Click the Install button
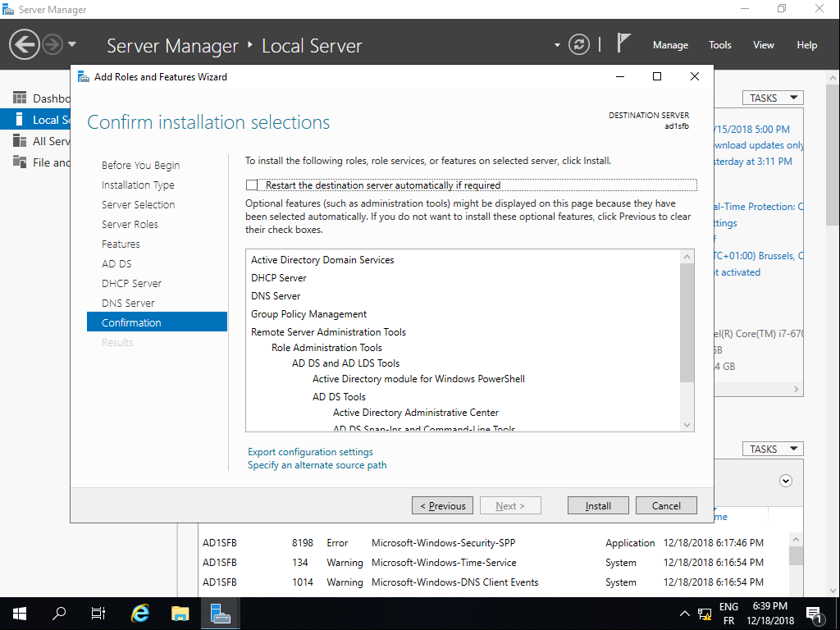This screenshot has height=630, width=840. point(598,505)
